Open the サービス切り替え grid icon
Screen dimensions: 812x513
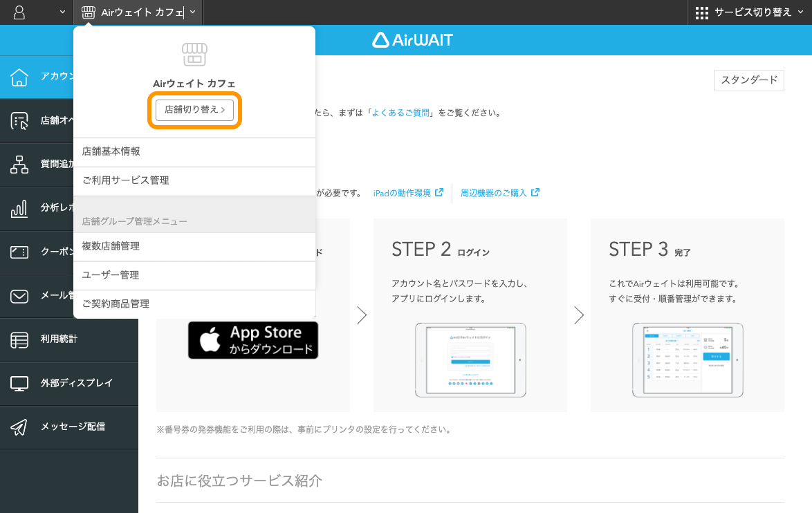pos(702,12)
